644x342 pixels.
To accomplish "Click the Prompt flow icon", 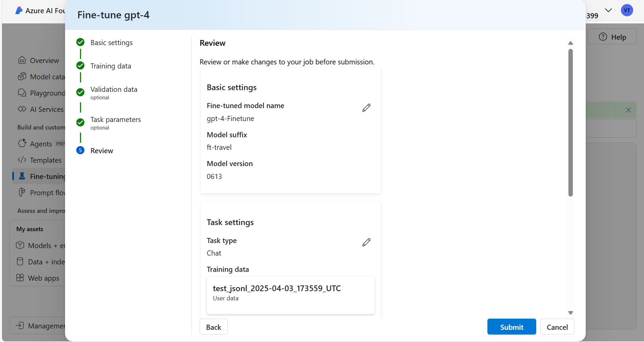I will (22, 192).
